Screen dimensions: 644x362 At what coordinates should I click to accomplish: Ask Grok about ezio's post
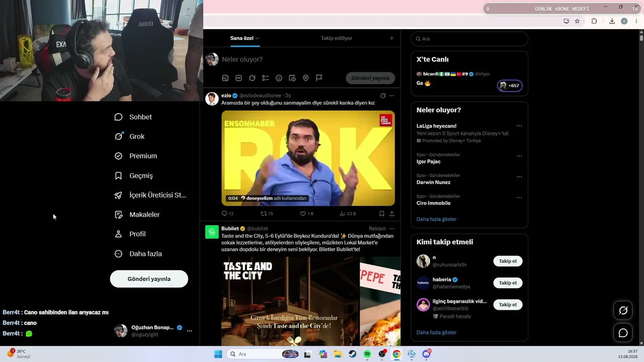click(383, 96)
